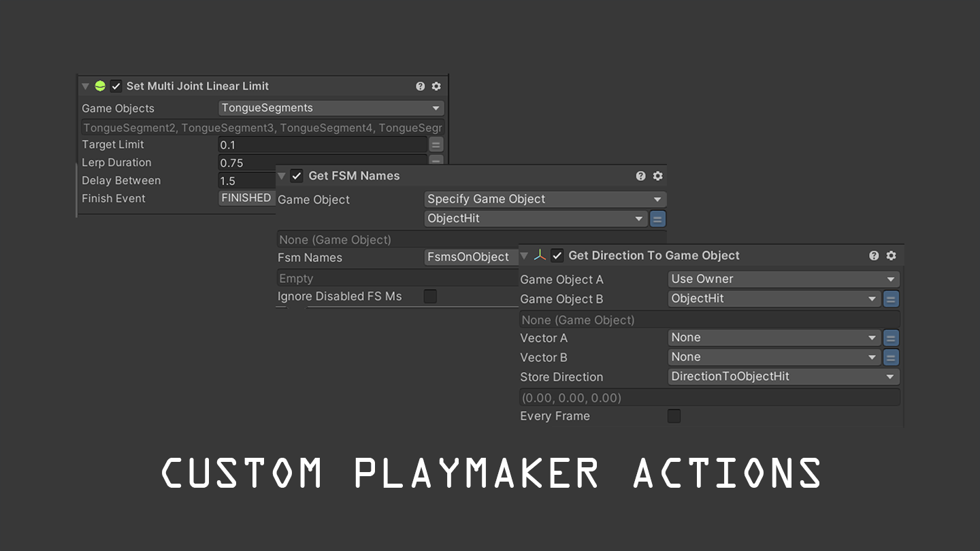Click the Vector A label
The image size is (980, 551).
click(x=543, y=338)
